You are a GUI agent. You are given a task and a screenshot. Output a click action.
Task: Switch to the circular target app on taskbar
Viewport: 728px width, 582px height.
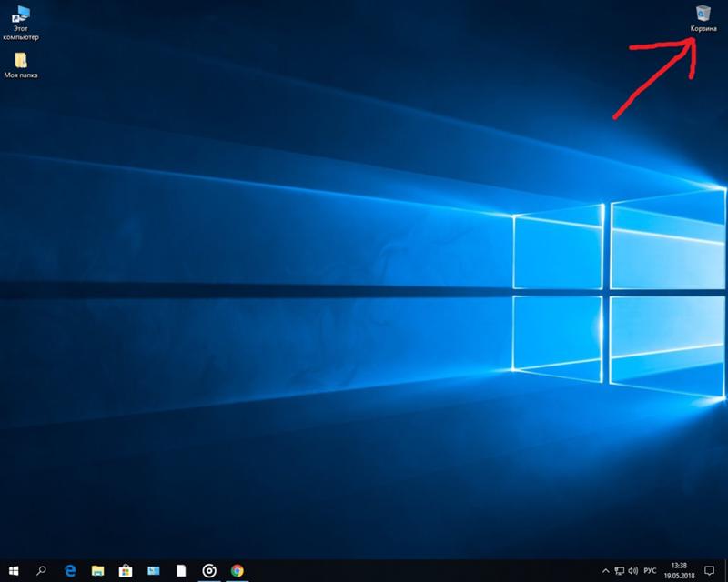click(x=209, y=570)
